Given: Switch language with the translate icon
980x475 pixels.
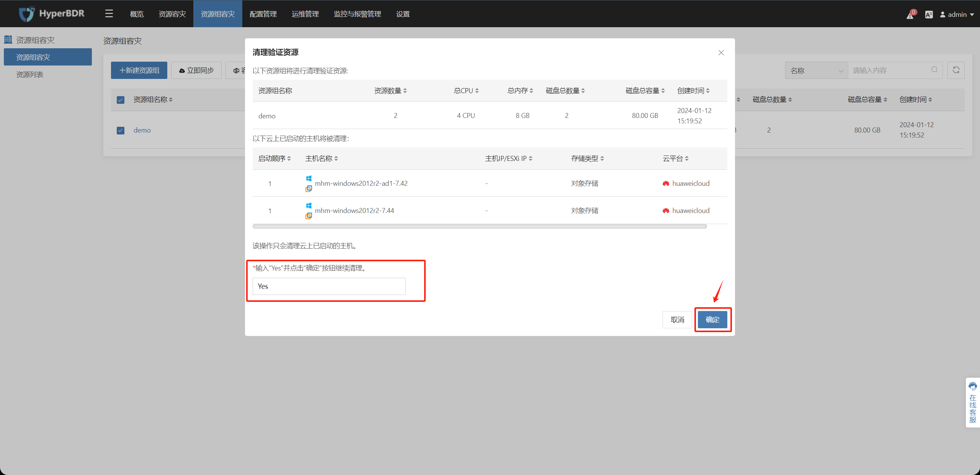Looking at the screenshot, I should coord(929,15).
